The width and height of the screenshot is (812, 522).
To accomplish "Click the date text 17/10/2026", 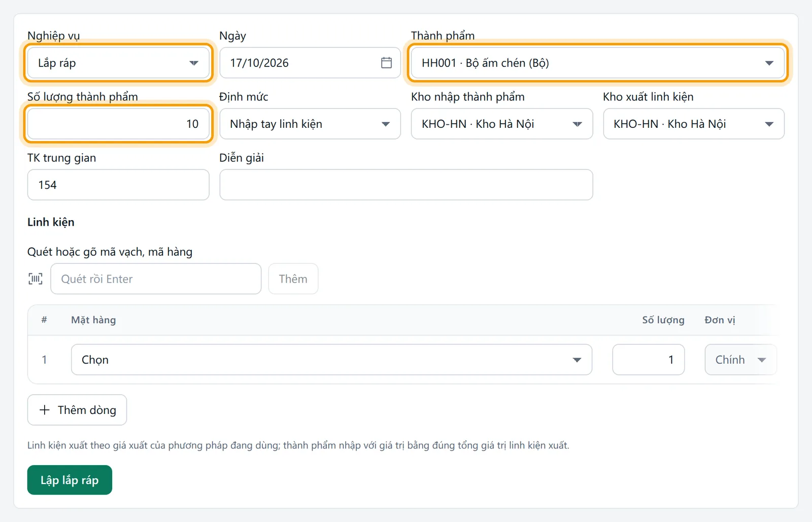I will point(259,63).
